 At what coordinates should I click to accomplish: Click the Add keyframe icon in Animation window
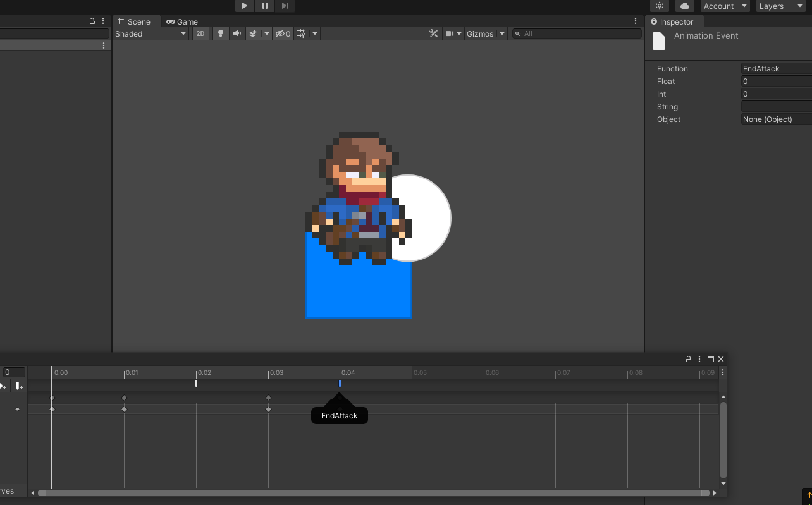pos(3,386)
